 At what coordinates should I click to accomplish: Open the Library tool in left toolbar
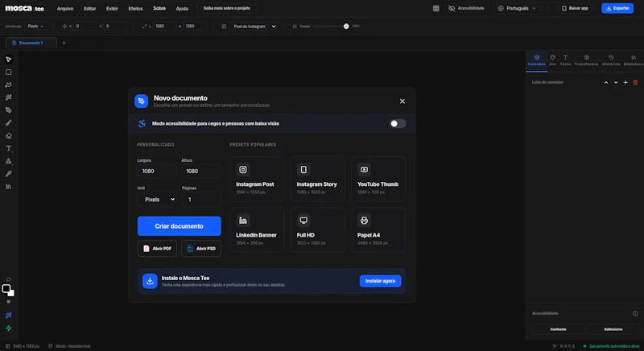click(x=9, y=187)
